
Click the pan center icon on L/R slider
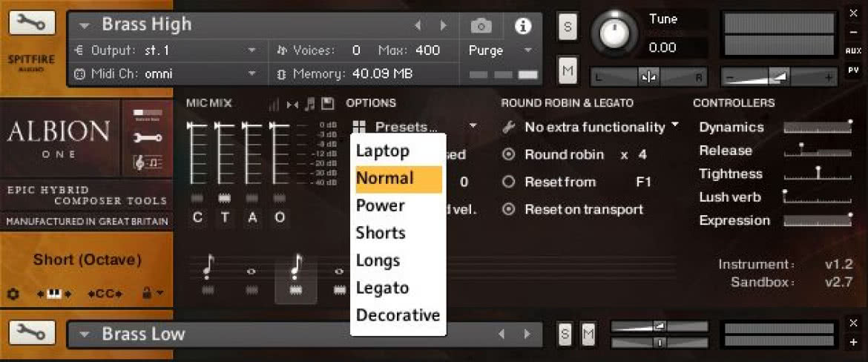[x=650, y=77]
